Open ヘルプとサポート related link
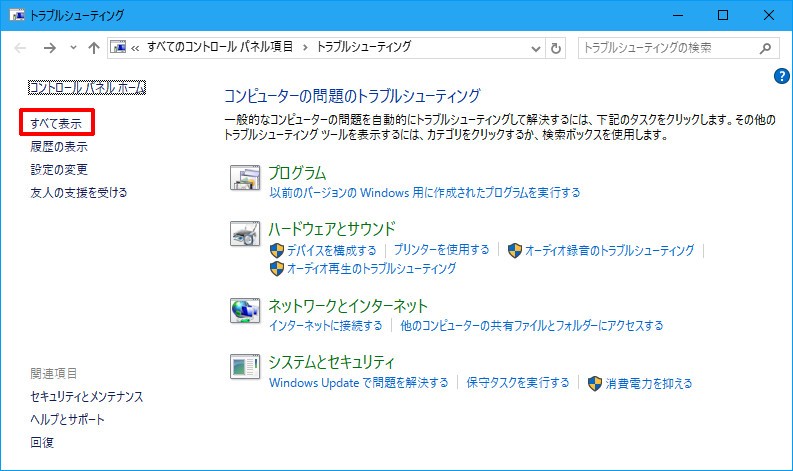 click(67, 419)
